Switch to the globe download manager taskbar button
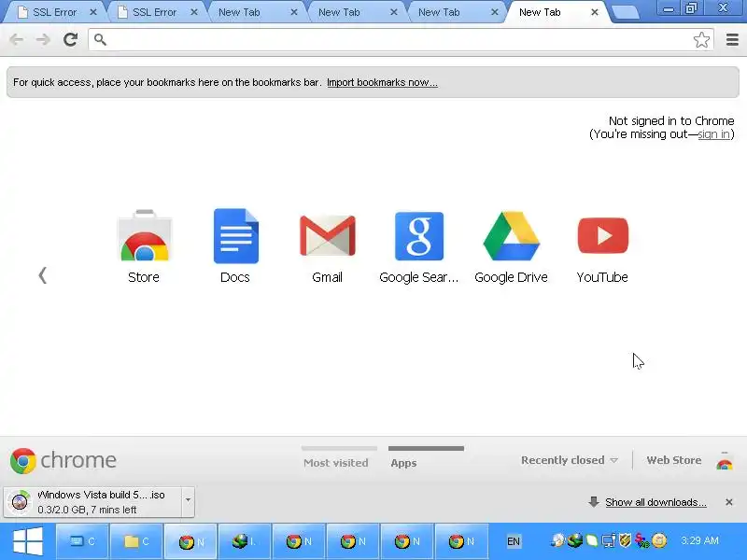The width and height of the screenshot is (747, 560). coord(245,541)
